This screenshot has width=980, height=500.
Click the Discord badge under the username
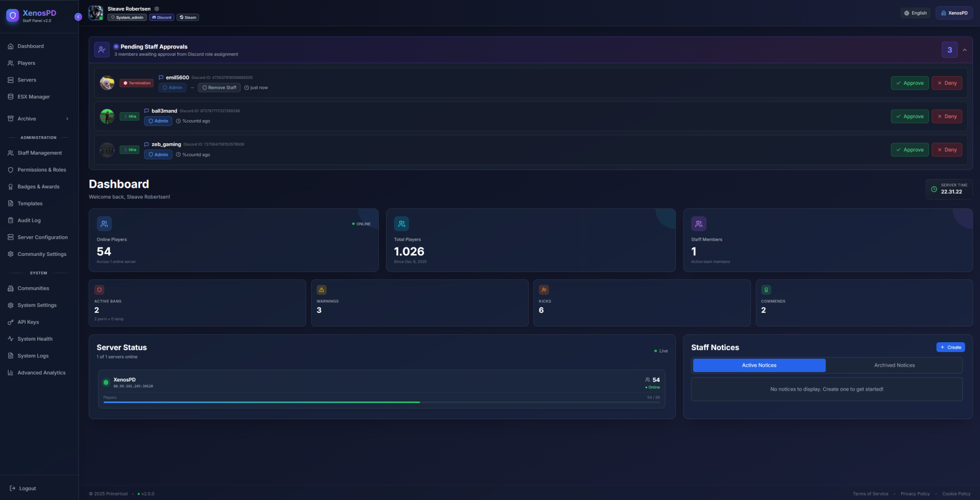click(x=162, y=18)
